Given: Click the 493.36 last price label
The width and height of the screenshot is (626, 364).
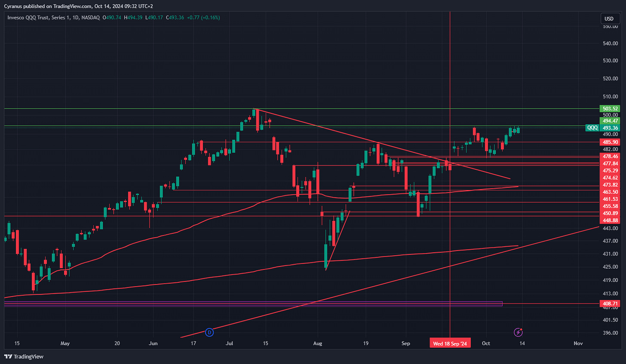Looking at the screenshot, I should [x=610, y=128].
